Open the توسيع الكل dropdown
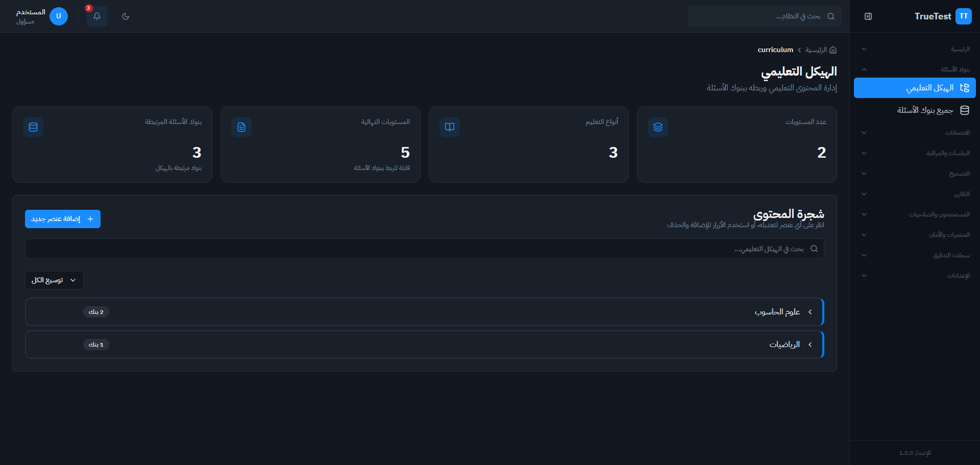 click(x=54, y=280)
